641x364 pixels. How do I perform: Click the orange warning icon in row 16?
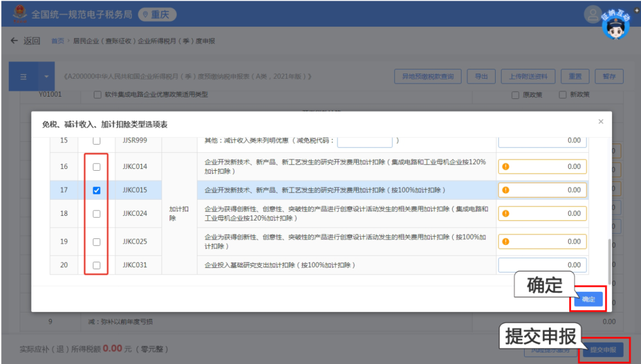coord(506,167)
